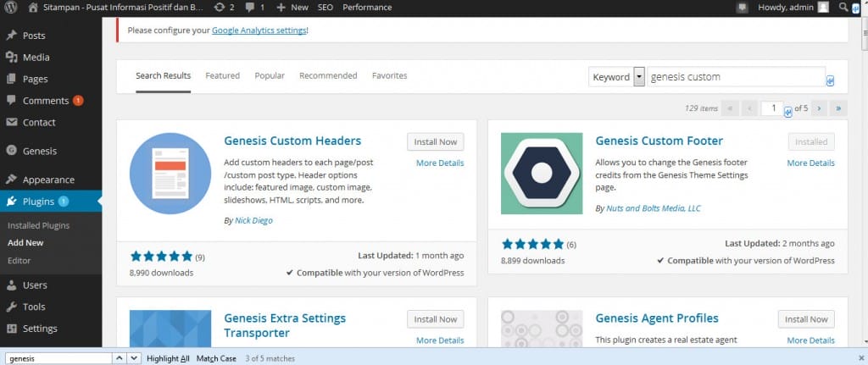
Task: Open More Details for Genesis Agent Profiles
Action: (811, 340)
